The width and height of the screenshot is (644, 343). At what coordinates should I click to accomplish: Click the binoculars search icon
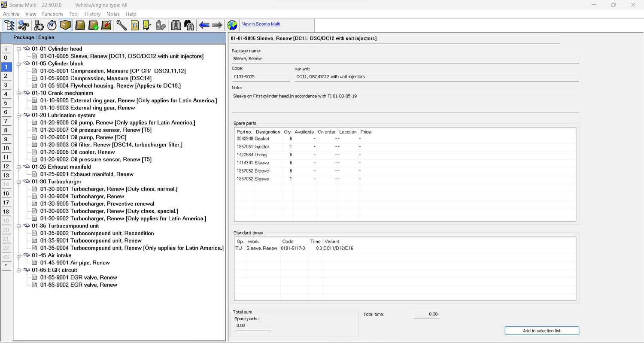pyautogui.click(x=176, y=25)
